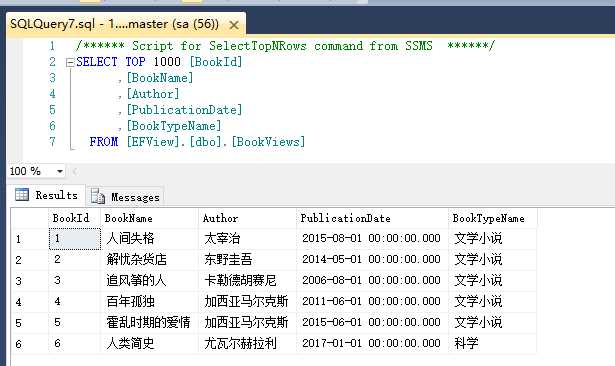Screen dimensions: 615x366
Task: Select row header 3 in results grid
Action: tap(30, 281)
